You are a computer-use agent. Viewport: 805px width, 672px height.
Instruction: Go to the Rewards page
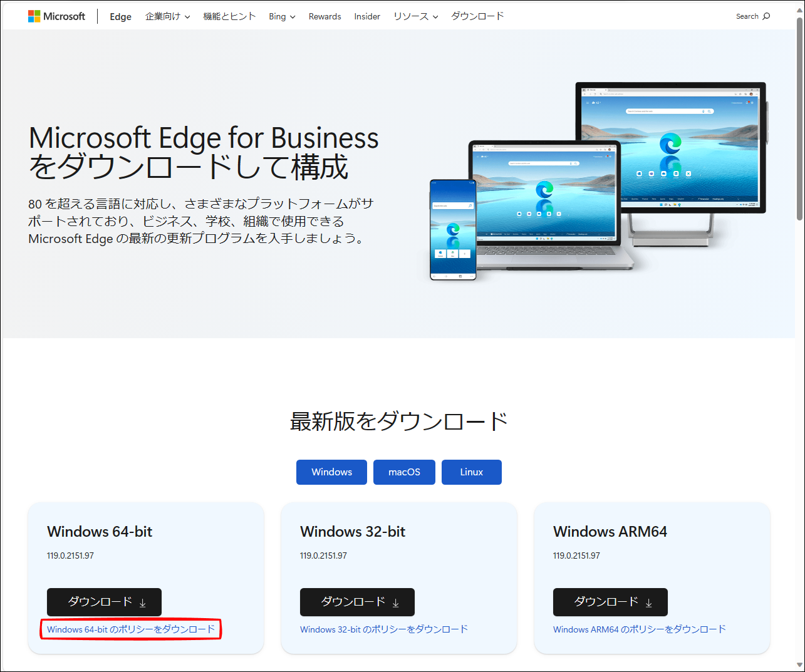tap(325, 16)
